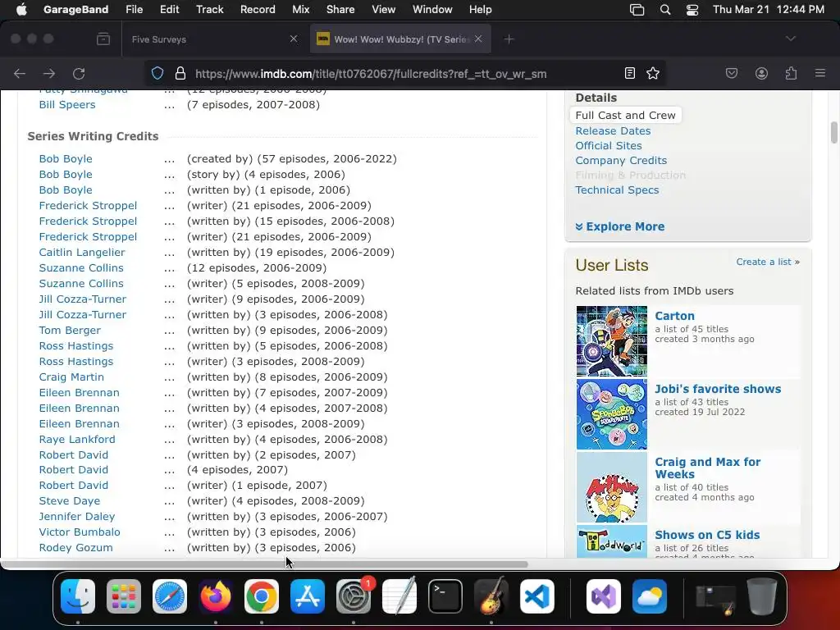Viewport: 840px width, 630px height.
Task: Open Finder from the Dock
Action: pyautogui.click(x=78, y=596)
